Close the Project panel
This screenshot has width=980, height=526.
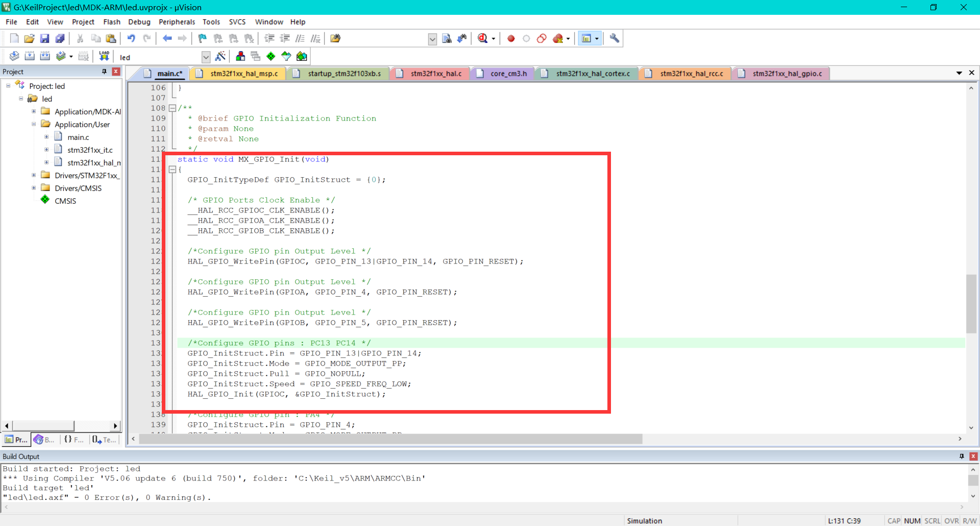click(x=116, y=71)
